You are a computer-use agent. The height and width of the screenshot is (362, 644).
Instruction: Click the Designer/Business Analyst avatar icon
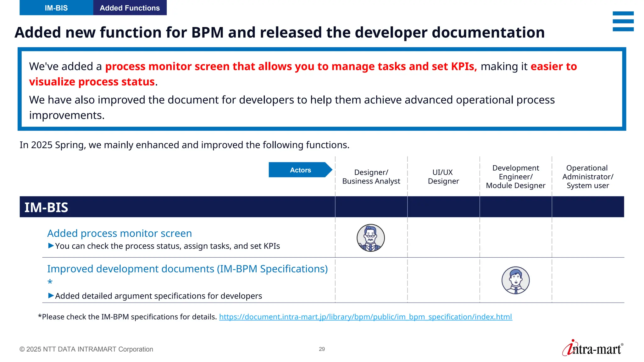370,238
